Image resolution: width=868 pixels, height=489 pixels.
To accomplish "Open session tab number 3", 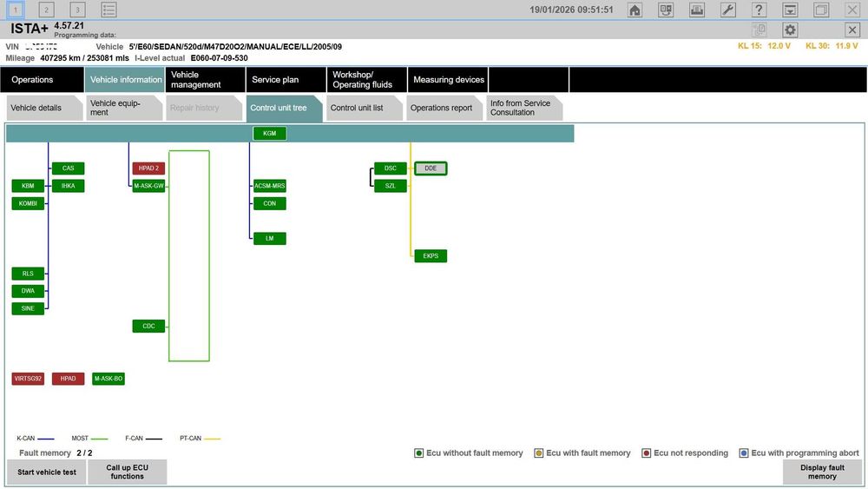I will click(x=77, y=10).
